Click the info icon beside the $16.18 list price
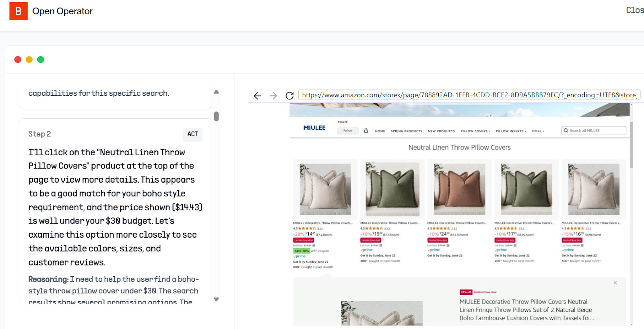Image resolution: width=644 pixels, height=329 pixels. 582,245
